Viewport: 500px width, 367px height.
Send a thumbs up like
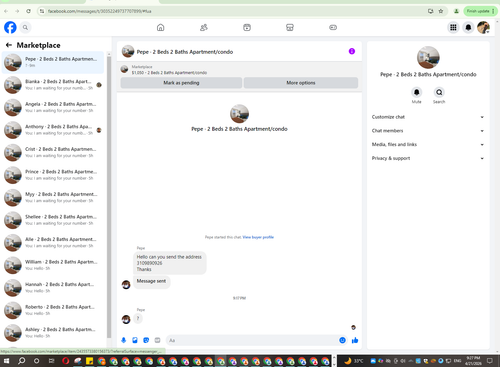tap(355, 340)
